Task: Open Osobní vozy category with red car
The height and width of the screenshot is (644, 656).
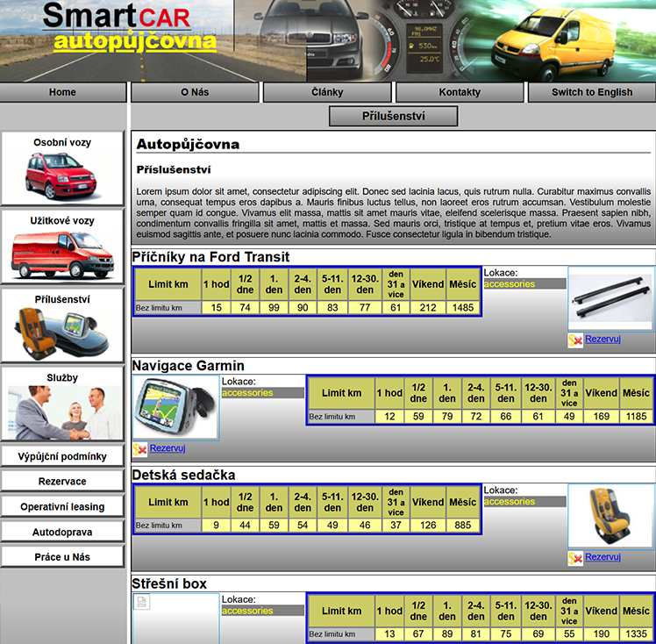Action: [x=62, y=168]
